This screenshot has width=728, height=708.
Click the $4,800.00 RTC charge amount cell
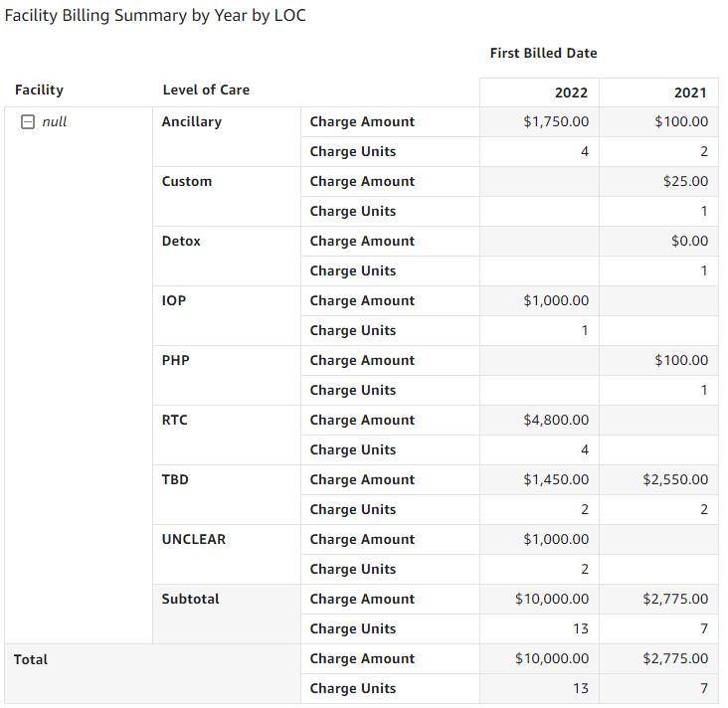pos(556,421)
